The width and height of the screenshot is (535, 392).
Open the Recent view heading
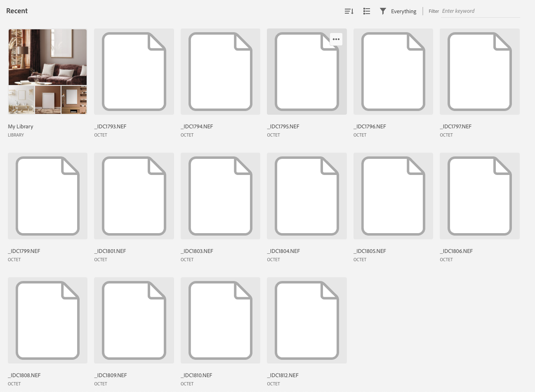17,11
